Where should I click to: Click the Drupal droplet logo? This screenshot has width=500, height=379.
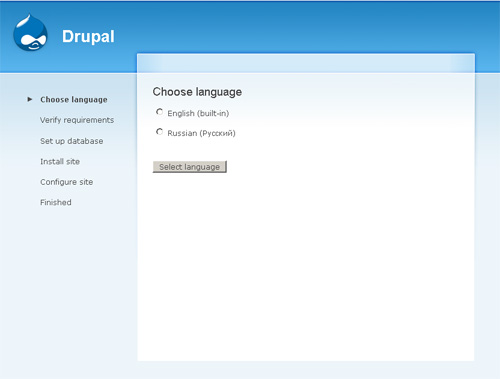pos(30,33)
